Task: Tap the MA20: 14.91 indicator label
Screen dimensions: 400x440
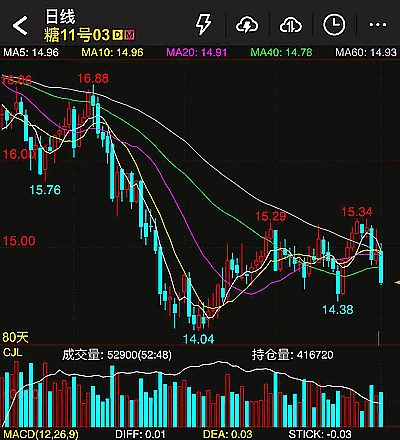Action: click(197, 52)
